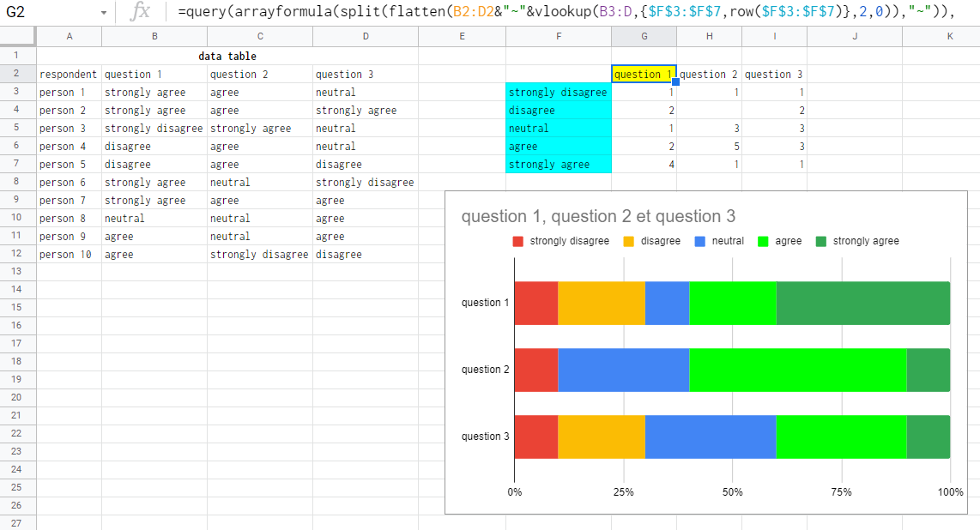Select column B header

154,36
